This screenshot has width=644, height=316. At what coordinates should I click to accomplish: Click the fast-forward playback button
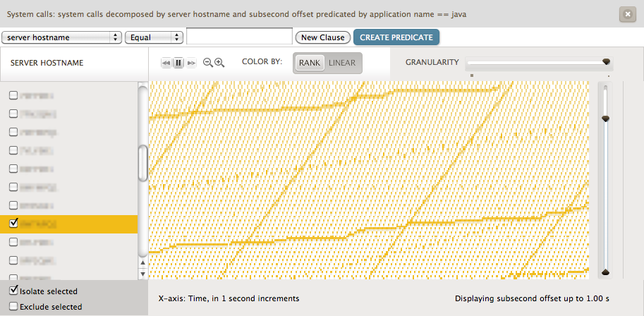(190, 63)
